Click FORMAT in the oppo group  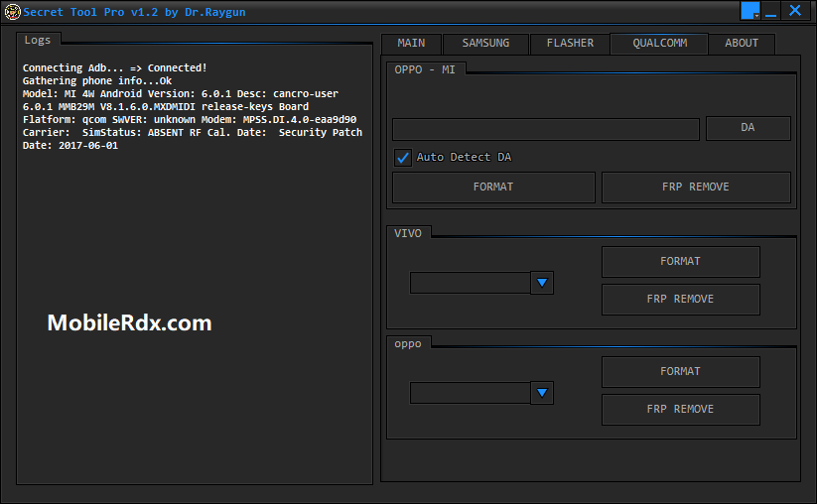coord(680,372)
